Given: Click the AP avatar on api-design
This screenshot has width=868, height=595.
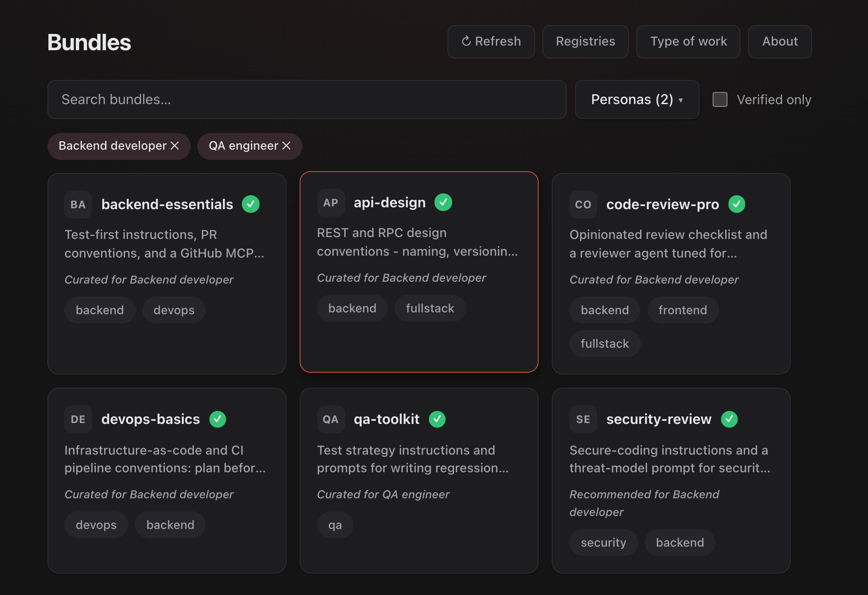Looking at the screenshot, I should click(x=331, y=203).
